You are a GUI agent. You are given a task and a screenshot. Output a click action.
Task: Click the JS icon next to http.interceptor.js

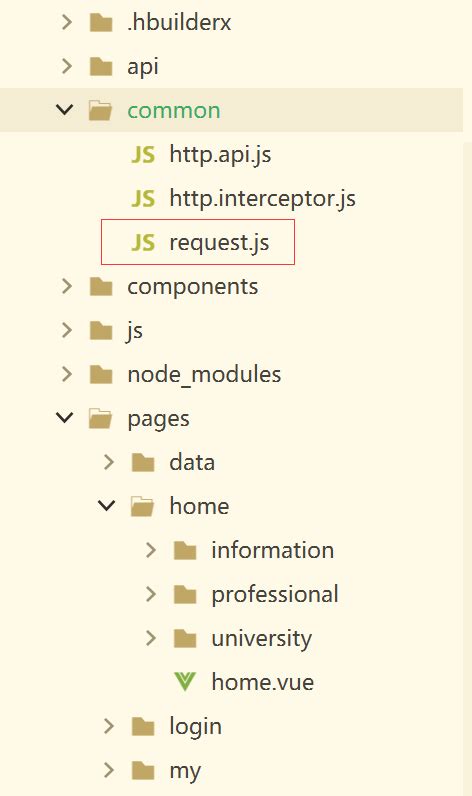click(143, 199)
